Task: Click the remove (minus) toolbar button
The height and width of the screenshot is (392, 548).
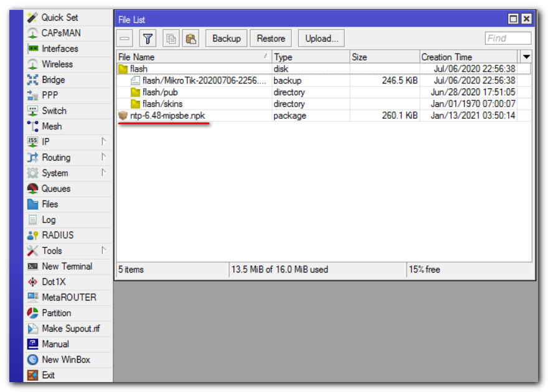Action: (x=125, y=39)
